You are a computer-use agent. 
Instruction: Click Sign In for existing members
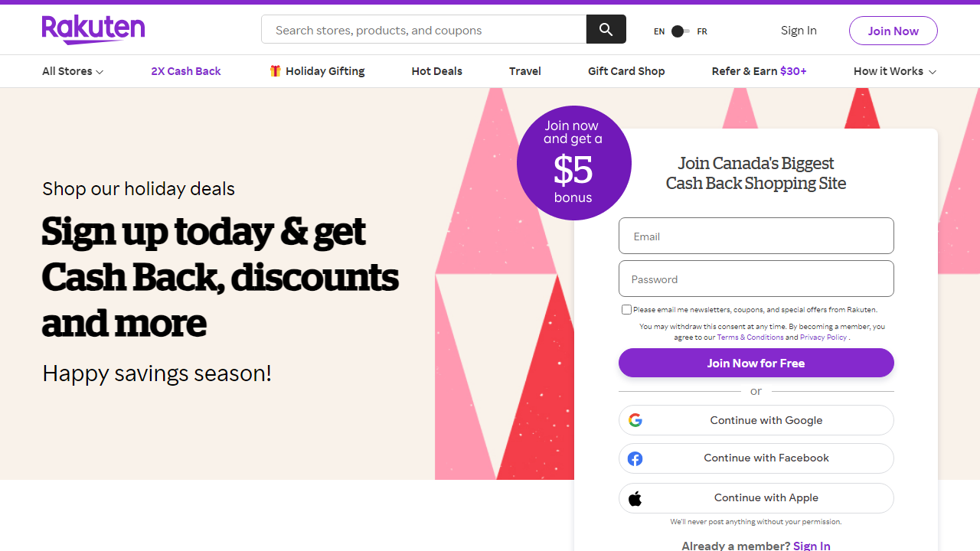[x=811, y=545]
